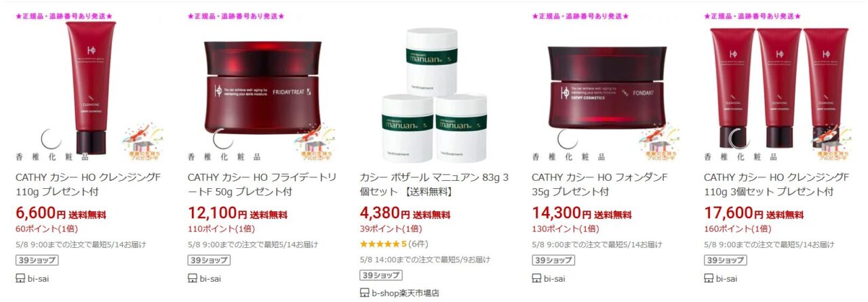Click the bi-sai shop icon under Fondant F 35g

(537, 278)
